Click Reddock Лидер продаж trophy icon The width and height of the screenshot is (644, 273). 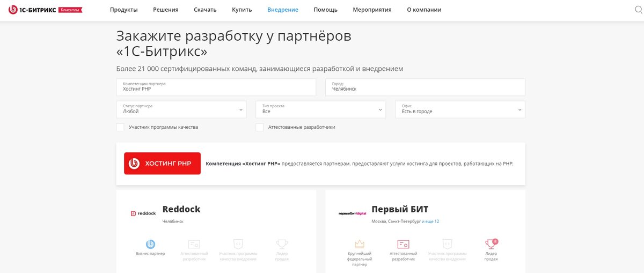click(282, 244)
